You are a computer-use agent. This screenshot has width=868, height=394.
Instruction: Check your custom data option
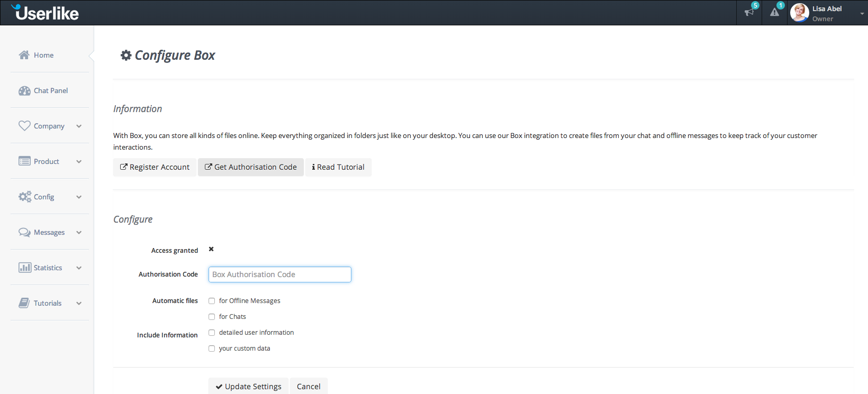click(212, 349)
